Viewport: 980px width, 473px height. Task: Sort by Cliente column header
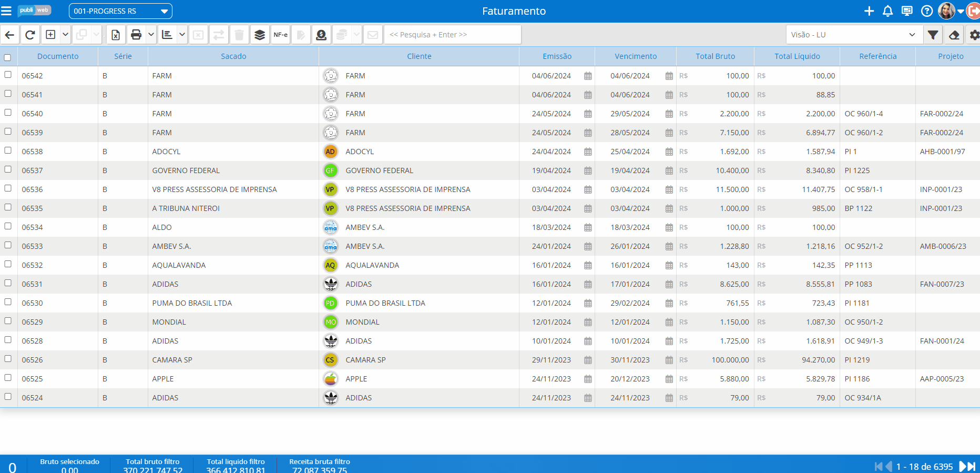click(419, 56)
